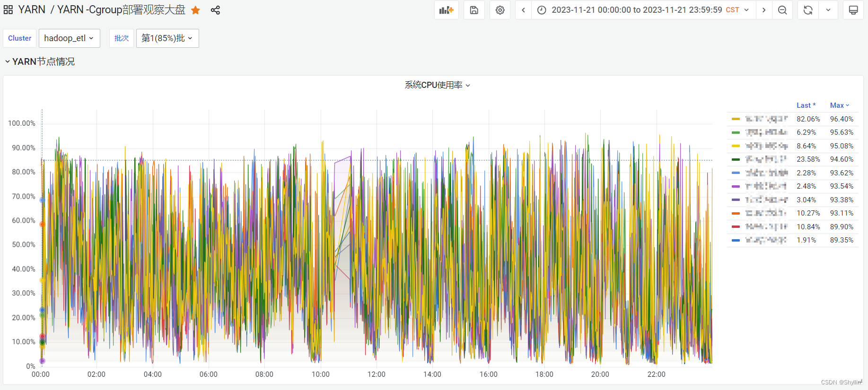Open the 第1(85%)批 batch dropdown
This screenshot has width=868, height=390.
tap(167, 38)
